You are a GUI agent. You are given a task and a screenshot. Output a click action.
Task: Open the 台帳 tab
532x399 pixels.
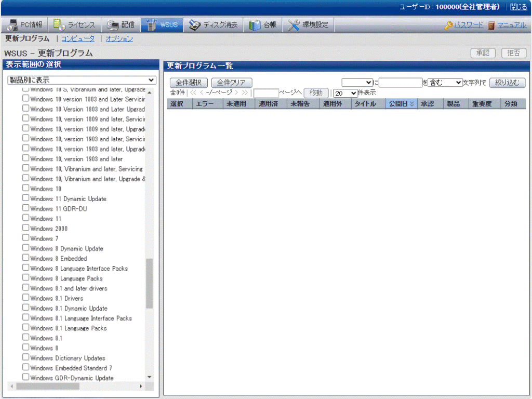coord(263,25)
